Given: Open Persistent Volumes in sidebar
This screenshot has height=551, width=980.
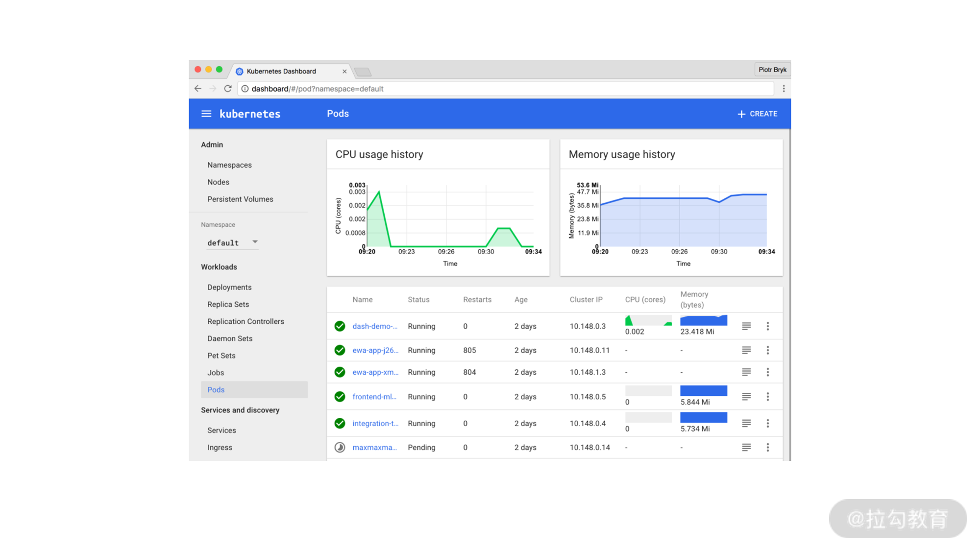Looking at the screenshot, I should pos(240,199).
